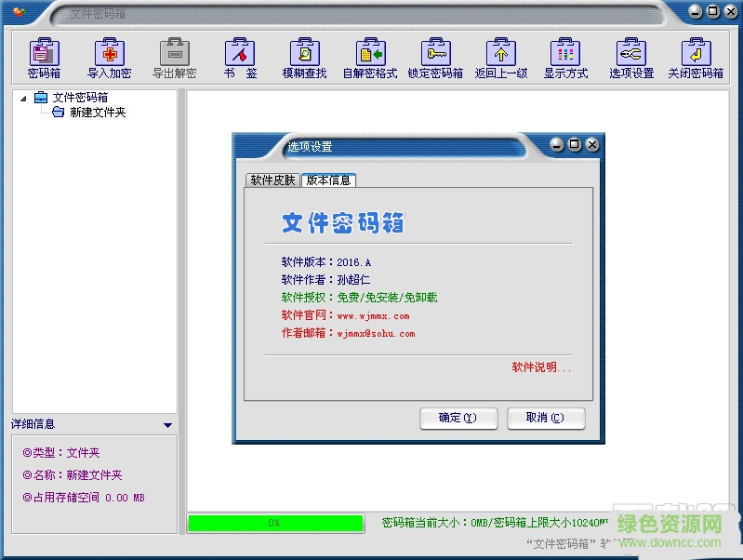Click 关闭密码箱 close safe icon
743x560 pixels.
click(696, 58)
